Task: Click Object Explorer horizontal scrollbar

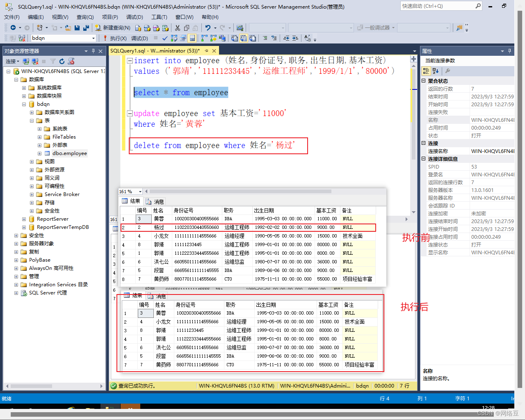Action: (32, 386)
